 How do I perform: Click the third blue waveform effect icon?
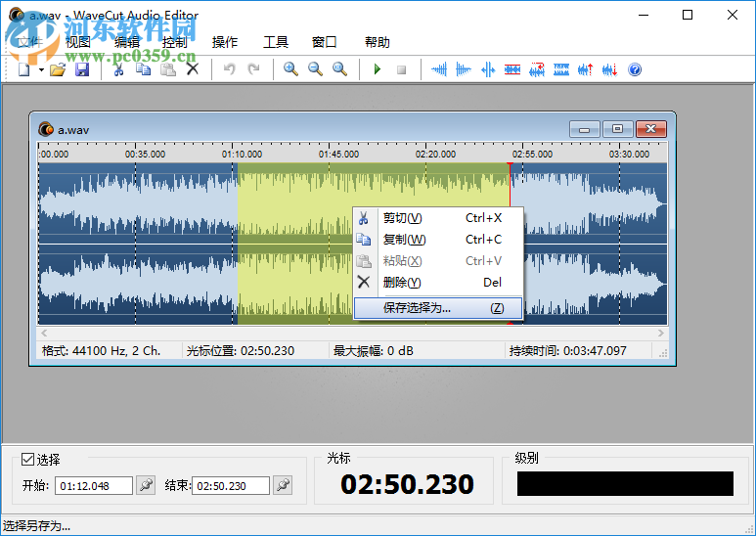click(488, 69)
